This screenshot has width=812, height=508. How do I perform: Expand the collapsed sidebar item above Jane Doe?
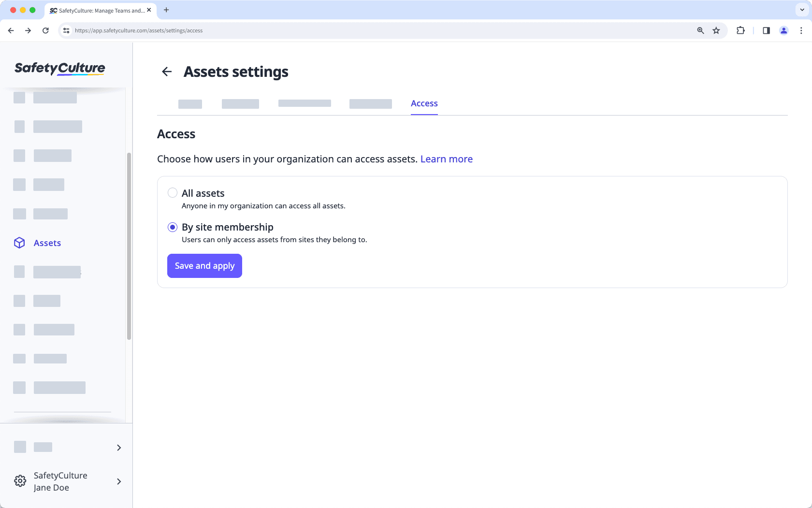pyautogui.click(x=119, y=448)
